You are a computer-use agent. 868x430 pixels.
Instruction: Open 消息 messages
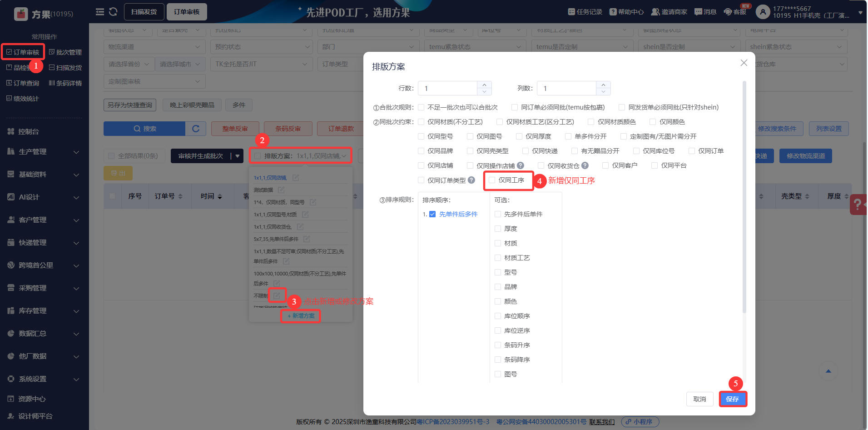[705, 12]
